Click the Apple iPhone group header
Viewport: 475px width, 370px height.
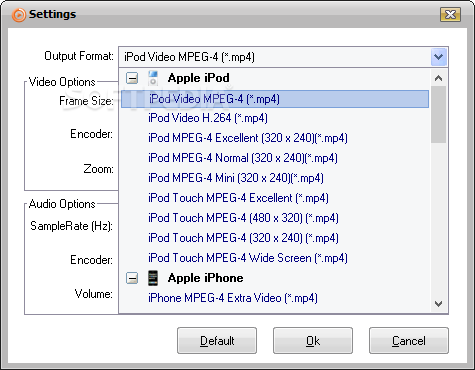click(x=205, y=278)
